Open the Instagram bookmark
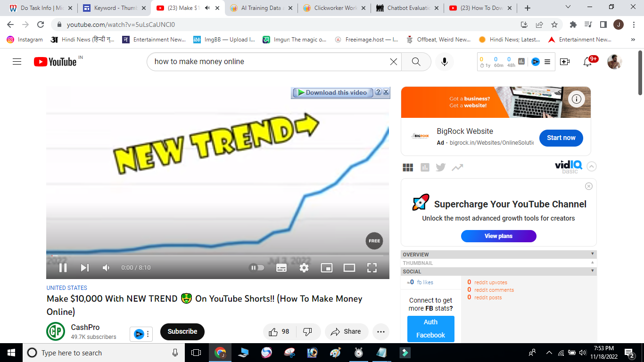 (x=25, y=40)
